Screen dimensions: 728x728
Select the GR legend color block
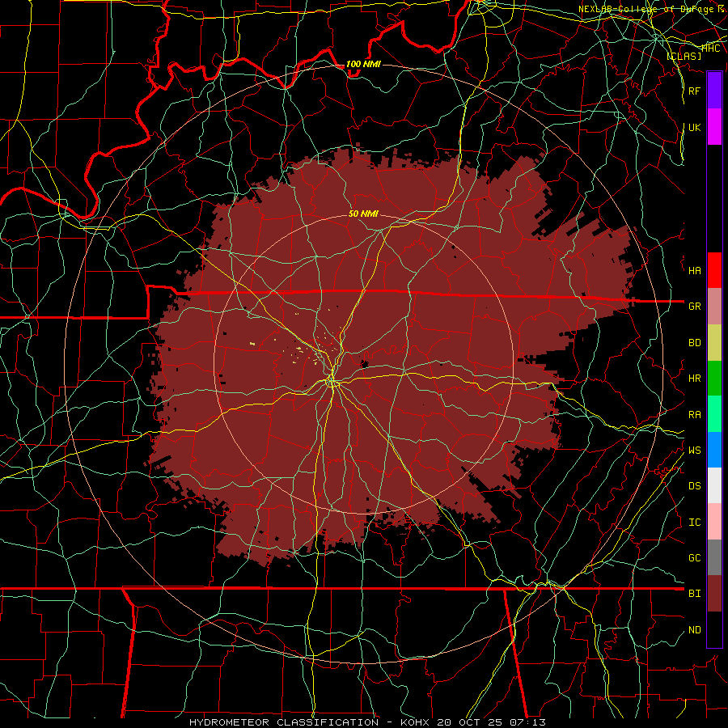pyautogui.click(x=714, y=306)
